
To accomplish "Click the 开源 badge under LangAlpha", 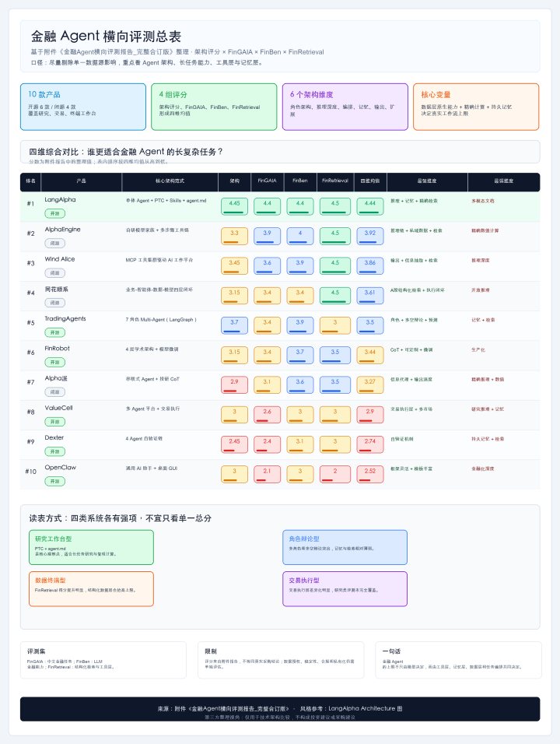I will coord(55,213).
